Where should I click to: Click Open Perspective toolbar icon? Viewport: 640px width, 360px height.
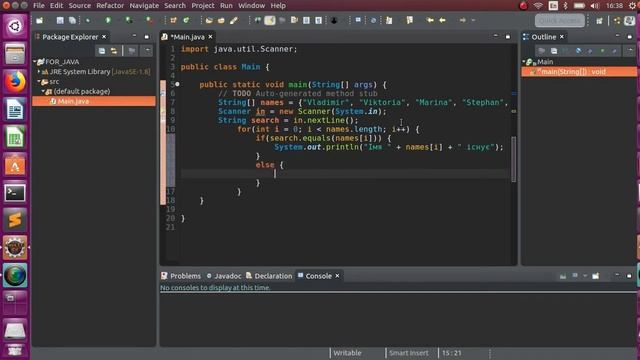coord(599,20)
